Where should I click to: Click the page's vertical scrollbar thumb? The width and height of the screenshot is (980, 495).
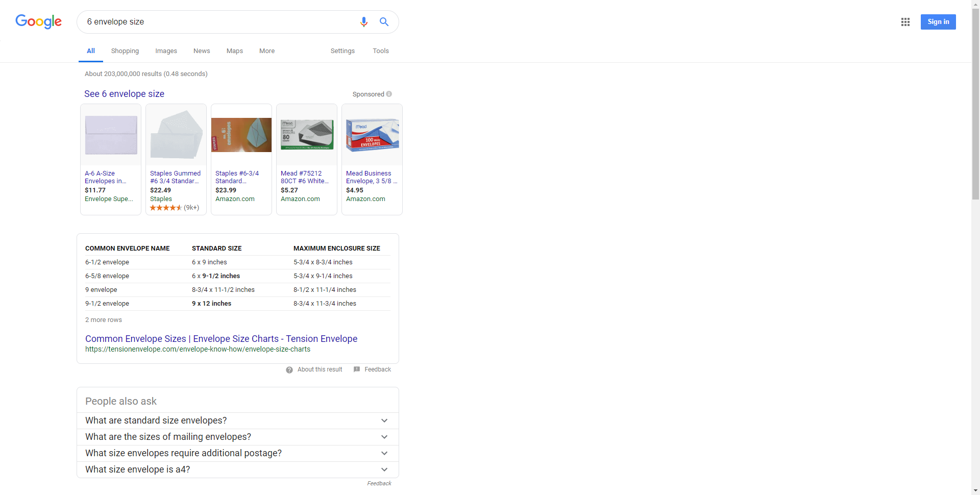pyautogui.click(x=975, y=102)
